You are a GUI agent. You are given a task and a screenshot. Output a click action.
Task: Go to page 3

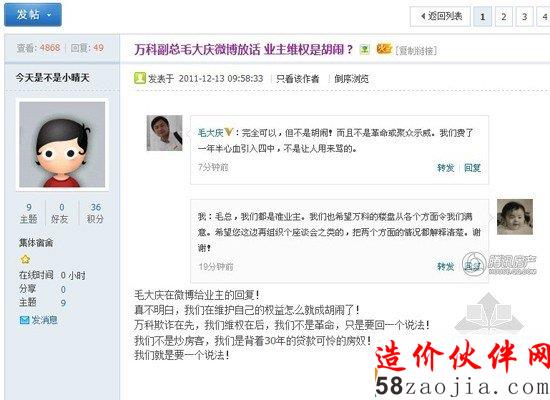click(x=524, y=16)
